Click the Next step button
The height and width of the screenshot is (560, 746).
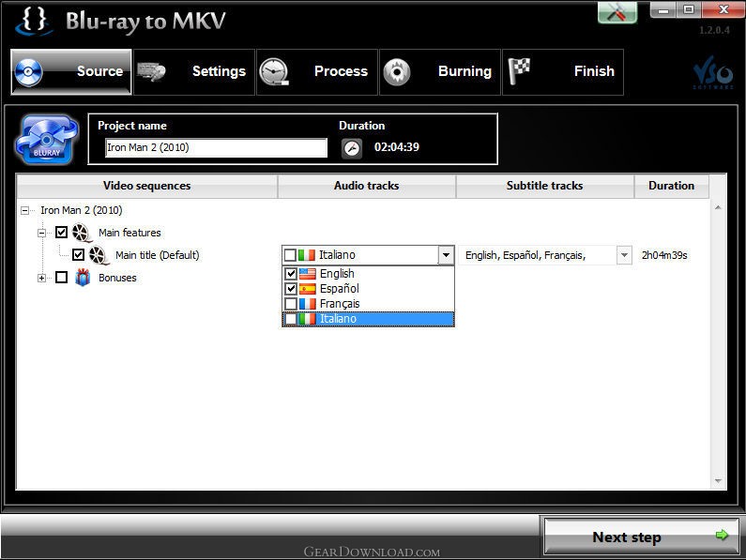pyautogui.click(x=641, y=537)
